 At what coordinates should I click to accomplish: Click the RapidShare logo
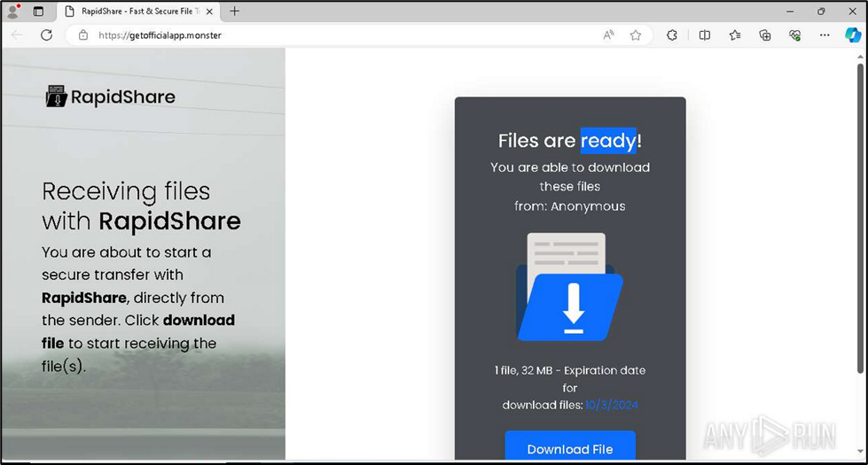point(110,97)
